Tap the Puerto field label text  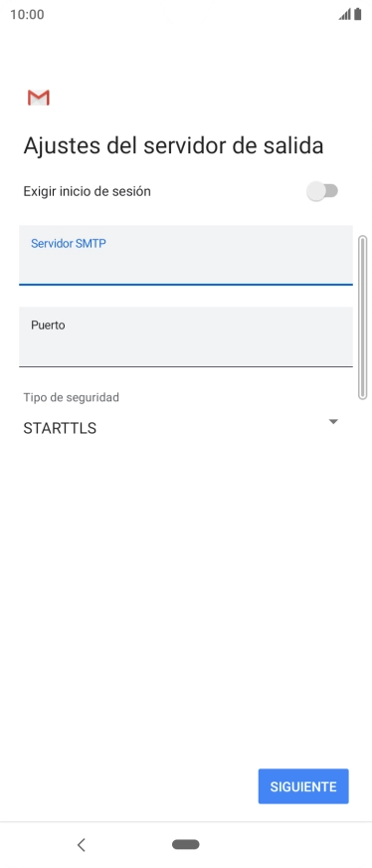(48, 325)
